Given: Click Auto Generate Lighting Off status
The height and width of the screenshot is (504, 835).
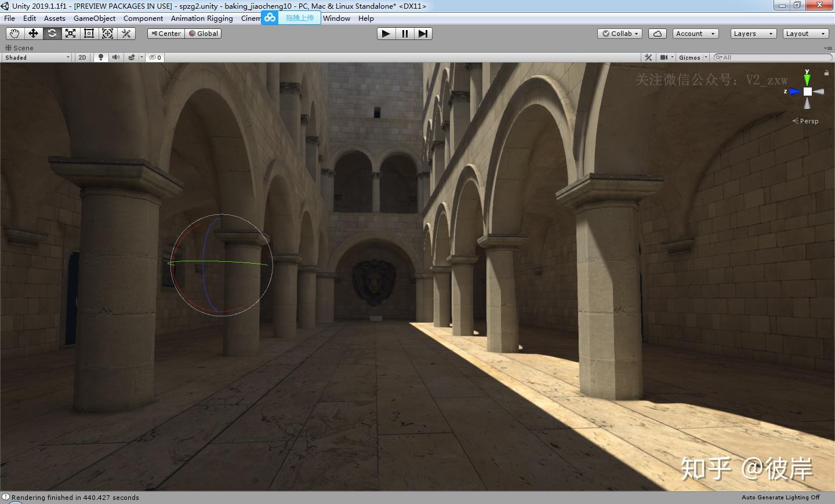Looking at the screenshot, I should (x=780, y=498).
